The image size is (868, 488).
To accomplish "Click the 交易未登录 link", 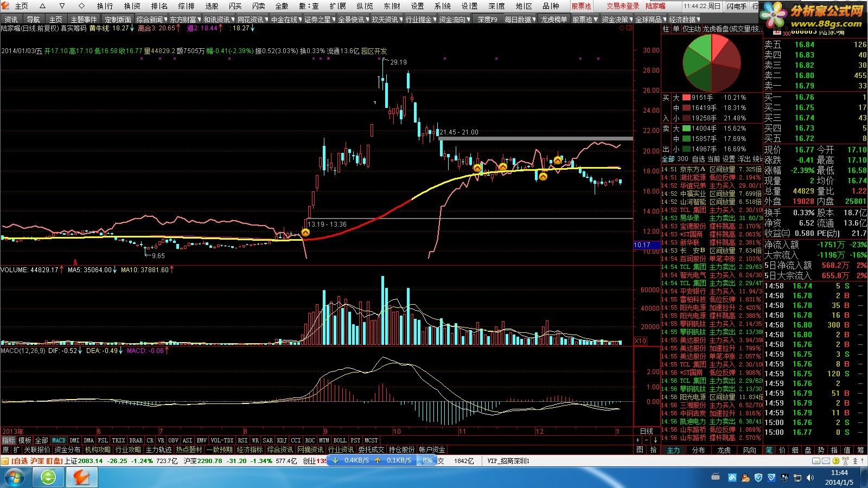I will pos(623,6).
